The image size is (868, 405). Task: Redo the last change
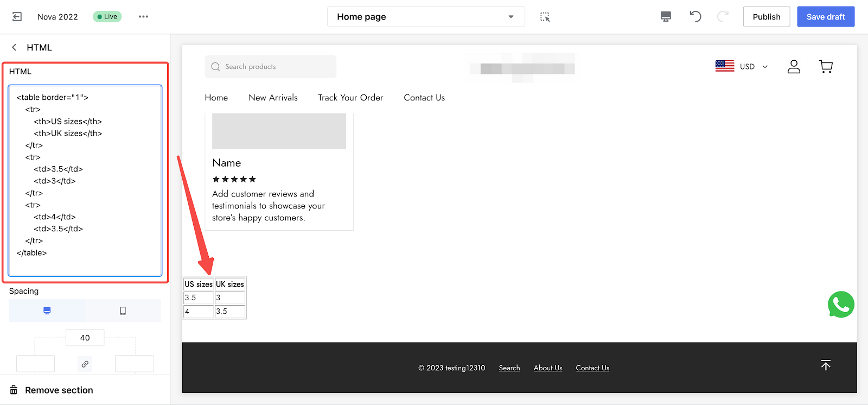(723, 17)
